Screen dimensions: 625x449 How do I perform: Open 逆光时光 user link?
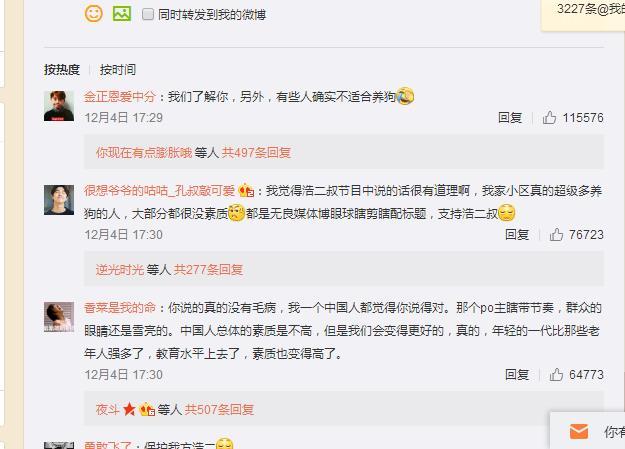(120, 270)
